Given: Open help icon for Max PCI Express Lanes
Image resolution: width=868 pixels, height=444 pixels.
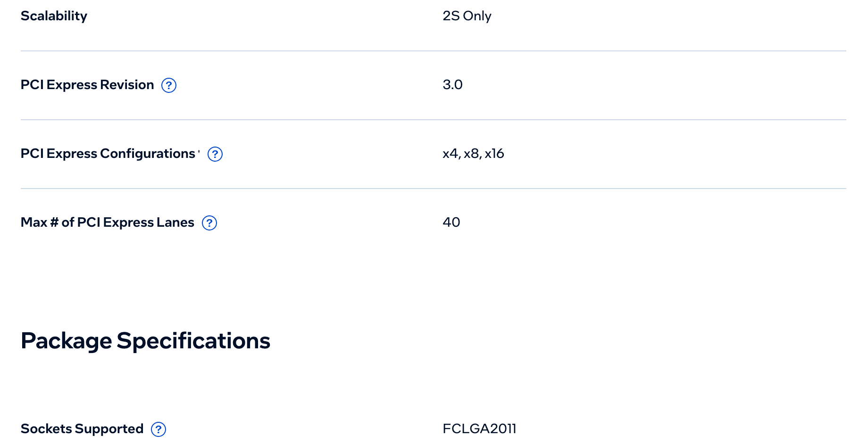Looking at the screenshot, I should point(209,223).
